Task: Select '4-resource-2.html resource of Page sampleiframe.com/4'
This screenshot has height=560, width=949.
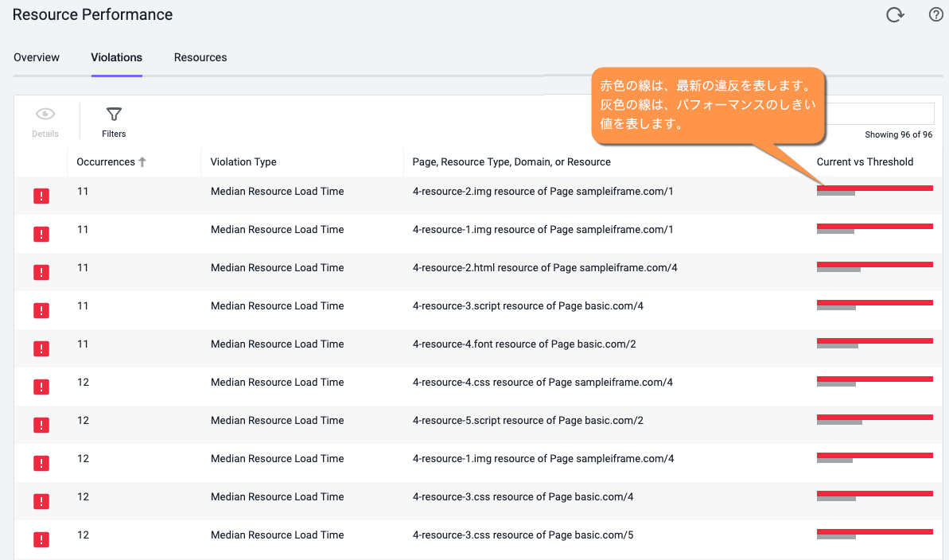Action: click(x=545, y=267)
